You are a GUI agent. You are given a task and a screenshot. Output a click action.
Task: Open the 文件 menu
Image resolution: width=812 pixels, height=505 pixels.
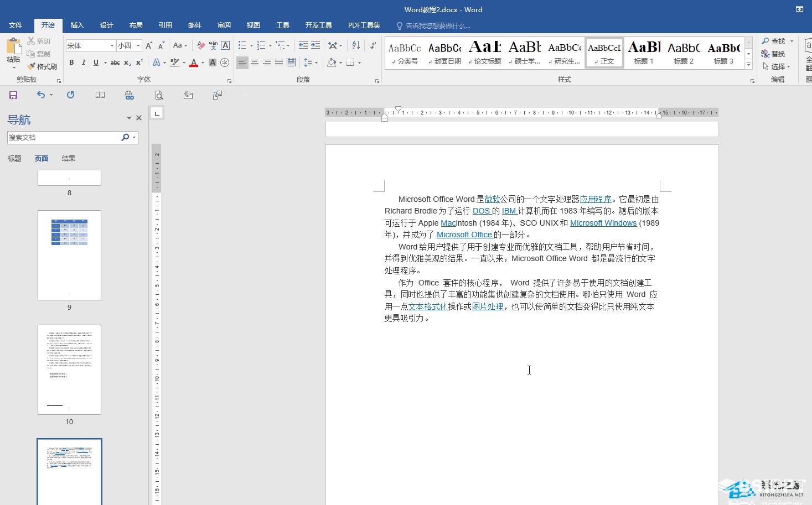click(15, 25)
